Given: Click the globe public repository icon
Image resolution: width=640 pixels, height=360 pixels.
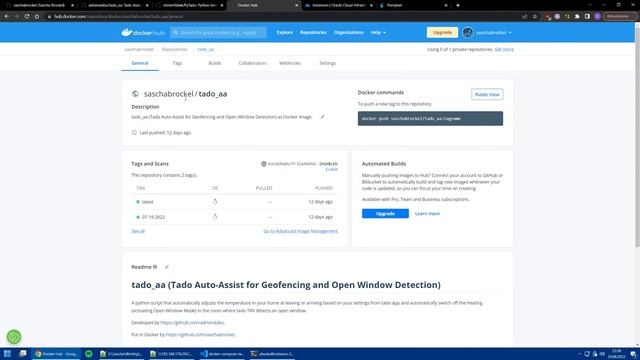Looking at the screenshot, I should (x=135, y=94).
